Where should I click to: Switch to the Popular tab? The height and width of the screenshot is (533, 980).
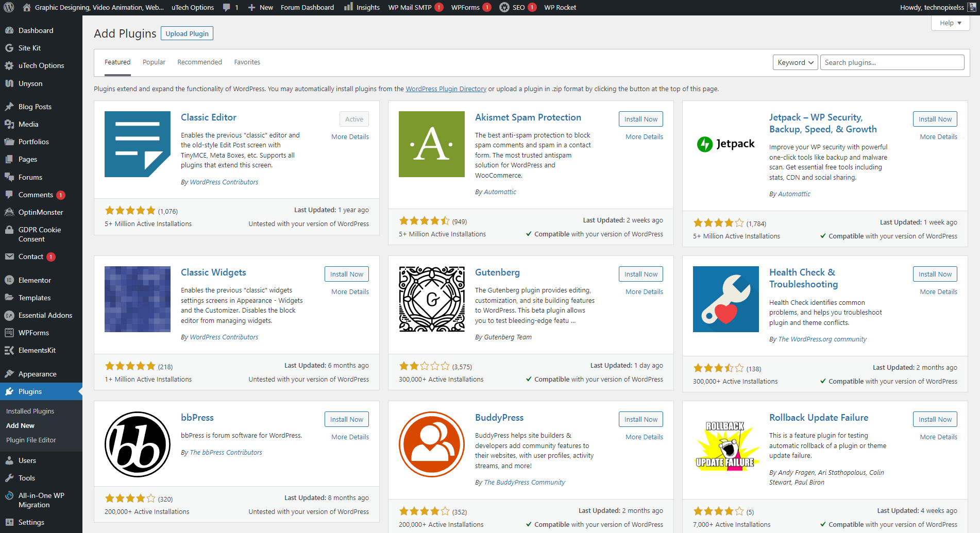(154, 62)
